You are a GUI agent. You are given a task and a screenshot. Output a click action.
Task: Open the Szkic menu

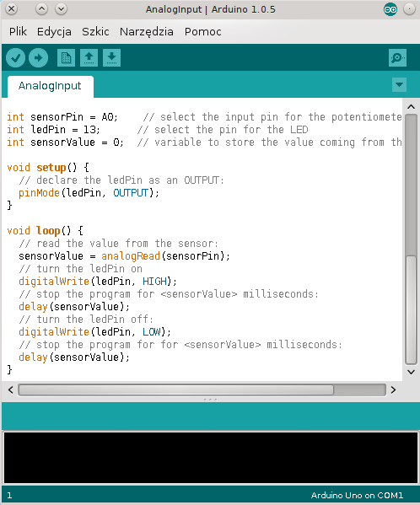coord(95,31)
